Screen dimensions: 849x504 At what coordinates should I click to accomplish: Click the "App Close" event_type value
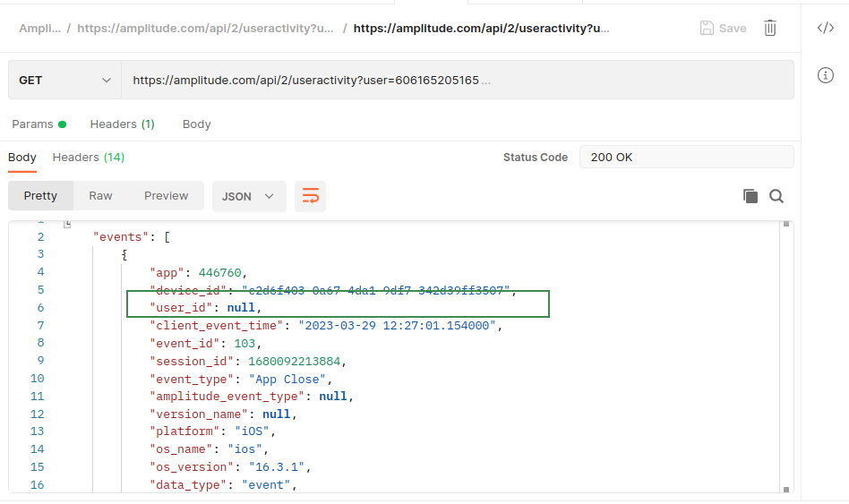(x=287, y=379)
